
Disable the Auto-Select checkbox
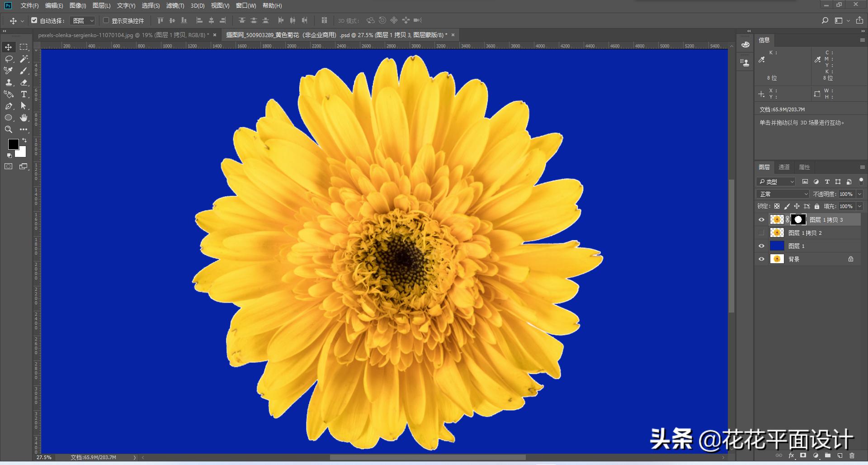coord(34,20)
